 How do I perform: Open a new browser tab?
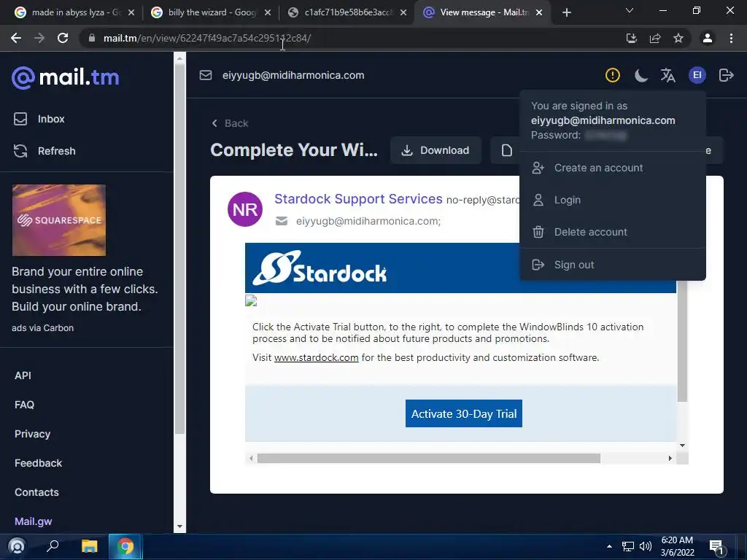[x=566, y=12]
